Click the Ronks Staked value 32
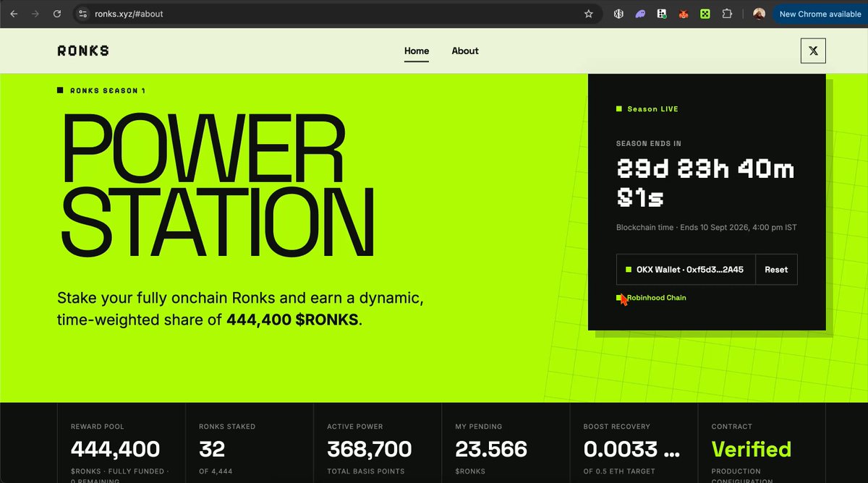The image size is (868, 483). coord(212,449)
